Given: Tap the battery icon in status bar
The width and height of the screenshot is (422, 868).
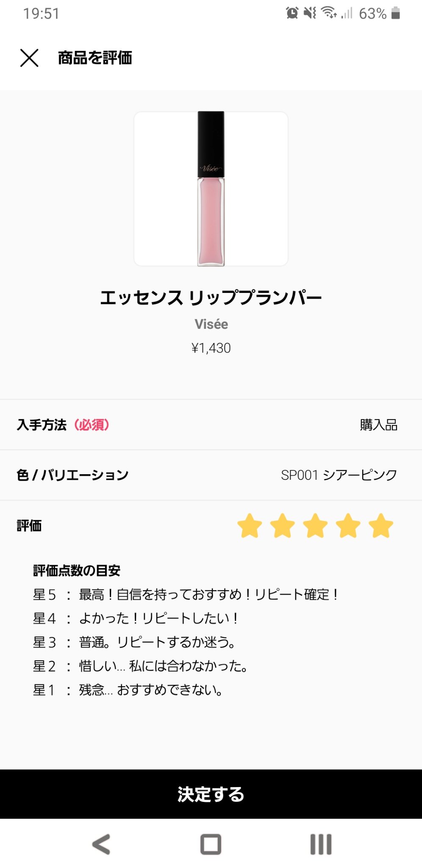Looking at the screenshot, I should point(396,13).
